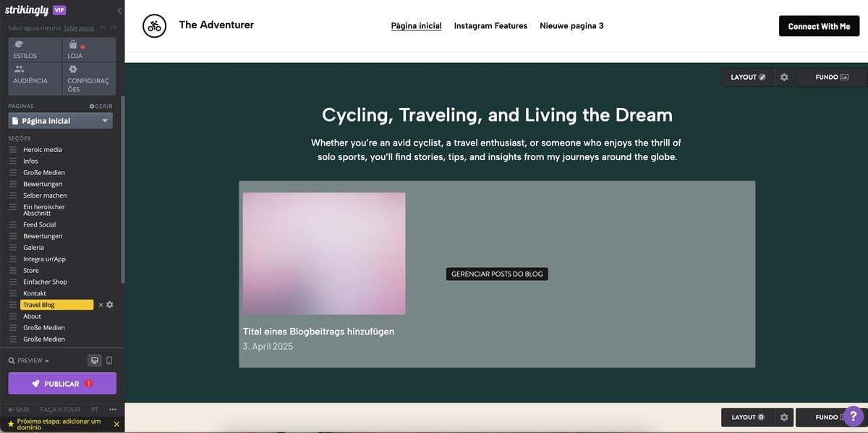The image size is (868, 433).
Task: Click the top Layout button
Action: pyautogui.click(x=748, y=77)
